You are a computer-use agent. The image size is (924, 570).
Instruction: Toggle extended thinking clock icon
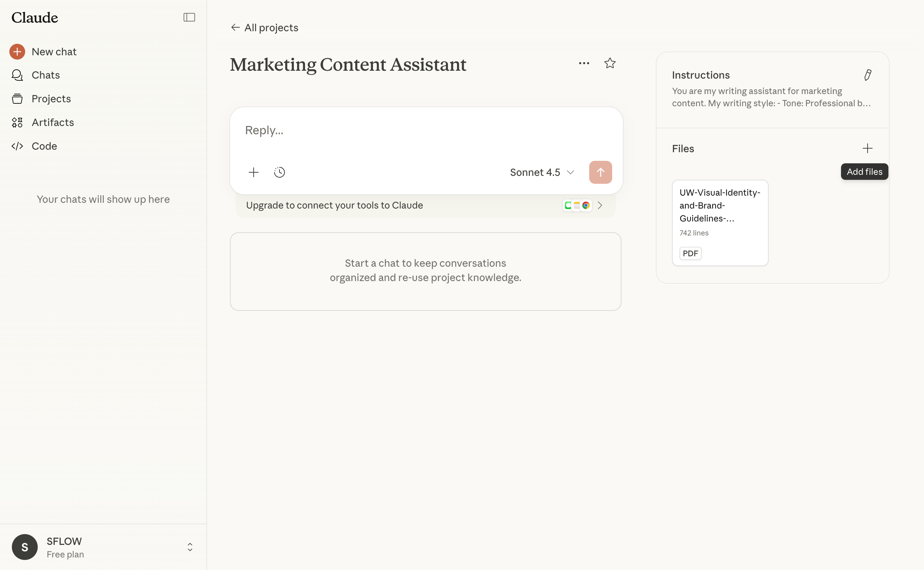pos(279,173)
